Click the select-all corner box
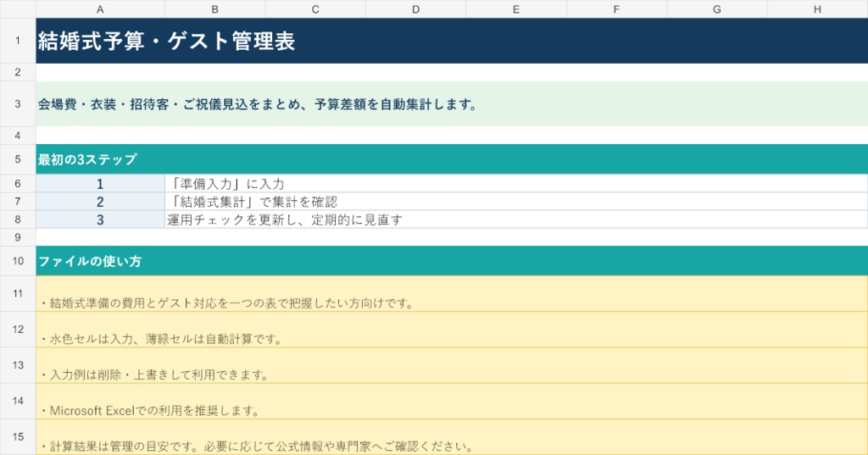The height and width of the screenshot is (455, 868). pyautogui.click(x=18, y=8)
